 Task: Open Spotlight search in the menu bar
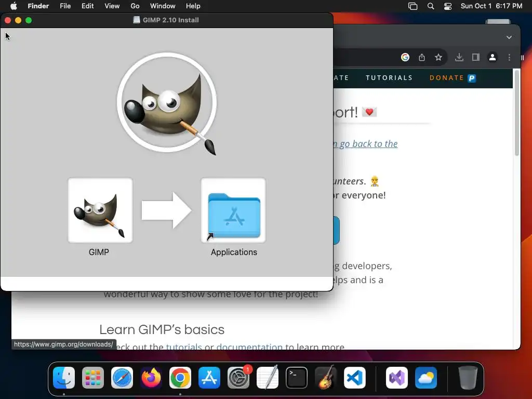click(431, 6)
